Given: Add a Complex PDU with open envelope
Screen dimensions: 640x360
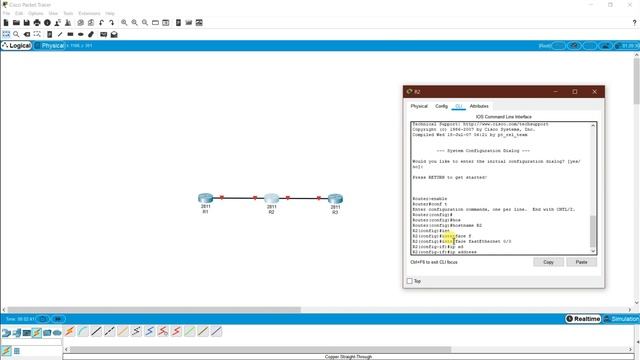Looking at the screenshot, I should pyautogui.click(x=114, y=34).
